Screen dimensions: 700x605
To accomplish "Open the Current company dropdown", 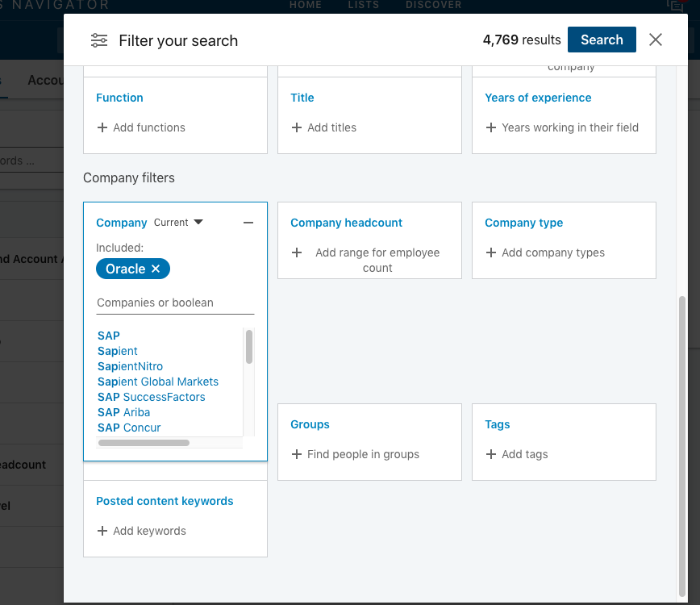I will click(178, 223).
